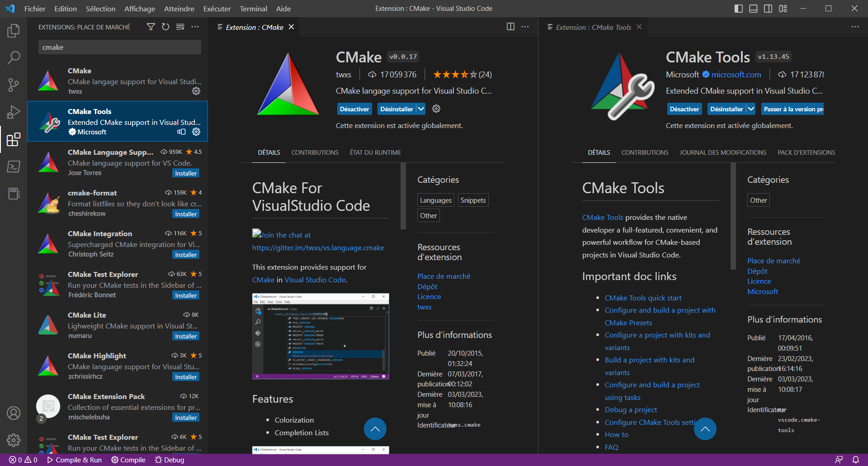The image size is (868, 466).
Task: Install CMake Integration extension
Action: click(x=186, y=255)
